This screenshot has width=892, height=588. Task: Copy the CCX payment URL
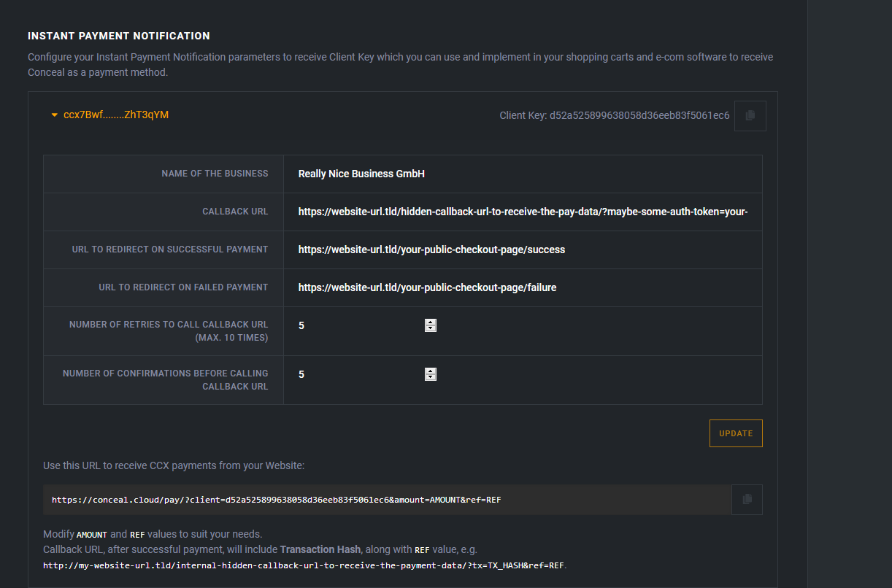click(747, 500)
